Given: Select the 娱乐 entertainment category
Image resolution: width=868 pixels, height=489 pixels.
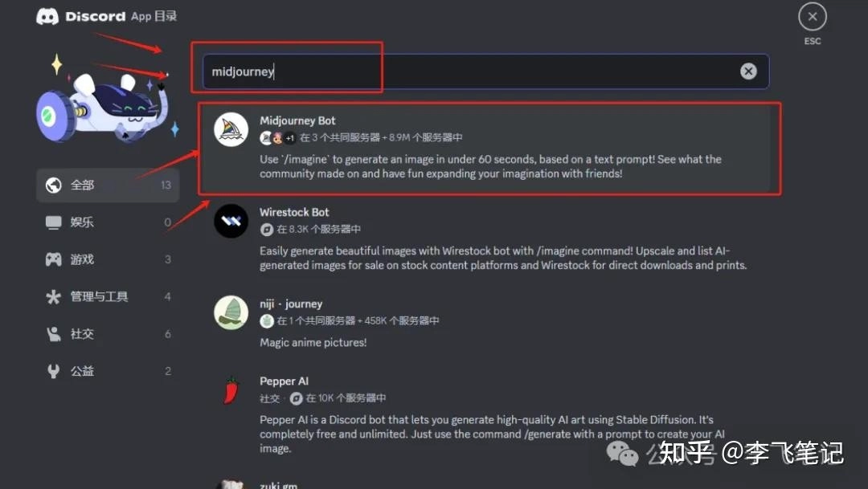Looking at the screenshot, I should (x=108, y=222).
